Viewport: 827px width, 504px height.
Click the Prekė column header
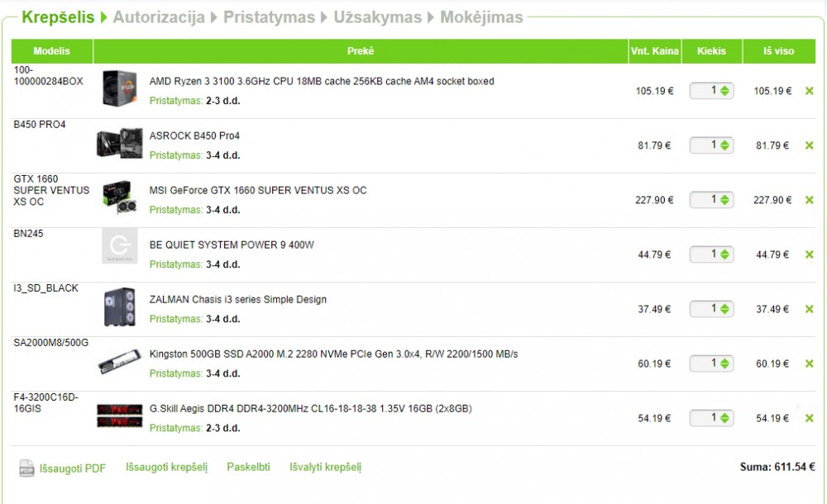click(361, 51)
